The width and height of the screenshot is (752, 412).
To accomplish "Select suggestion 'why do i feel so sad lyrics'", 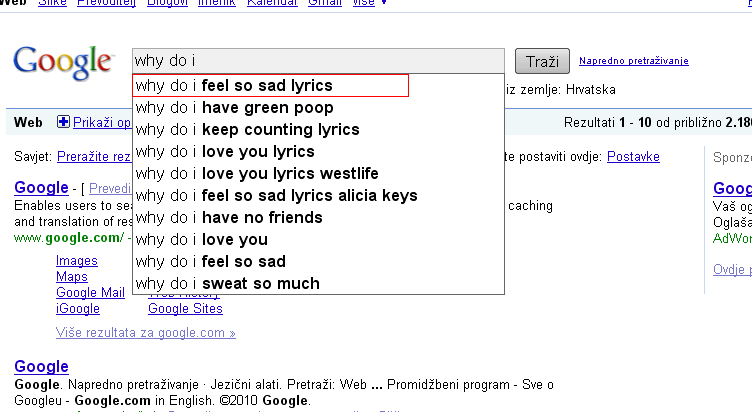I will (270, 86).
